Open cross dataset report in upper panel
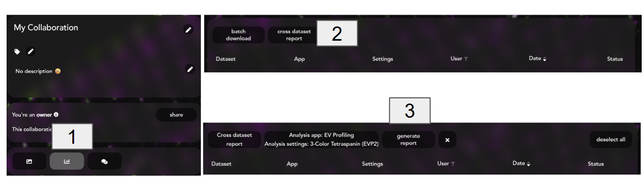This screenshot has width=644, height=183. 294,35
